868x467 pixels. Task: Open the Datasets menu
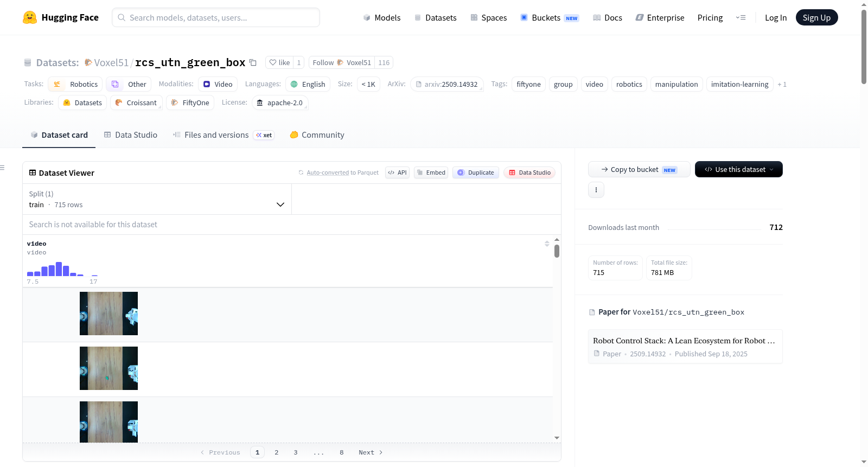436,17
